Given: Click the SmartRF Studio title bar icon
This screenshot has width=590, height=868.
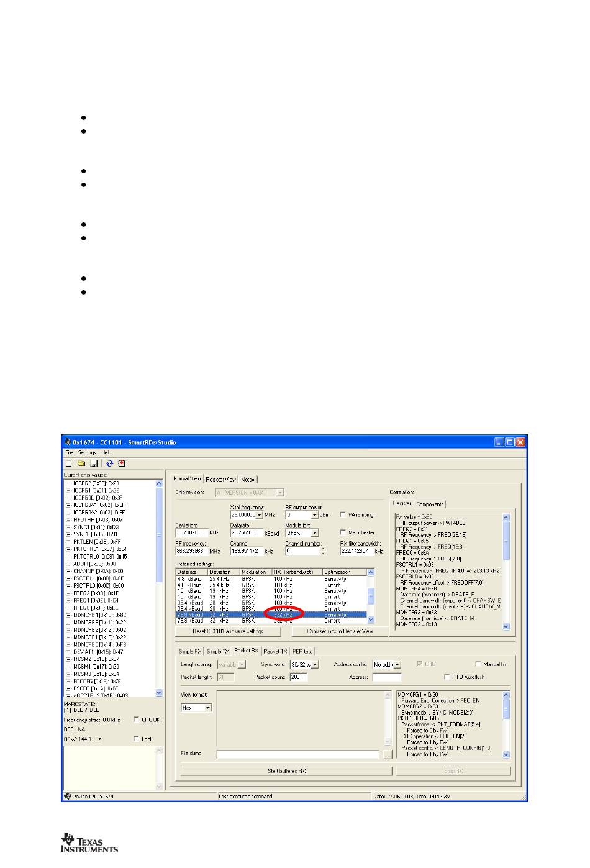Looking at the screenshot, I should pos(68,442).
